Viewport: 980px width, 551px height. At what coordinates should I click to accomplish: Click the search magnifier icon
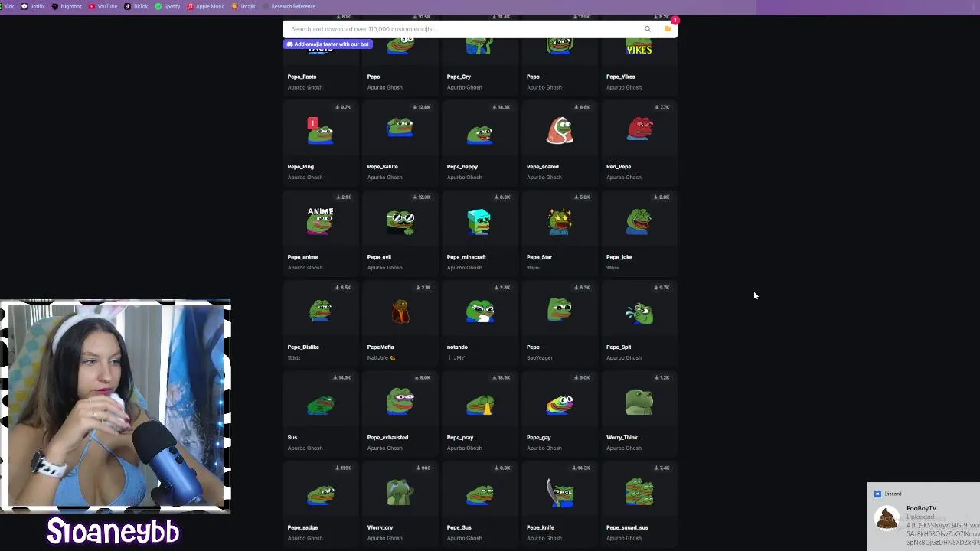point(648,29)
